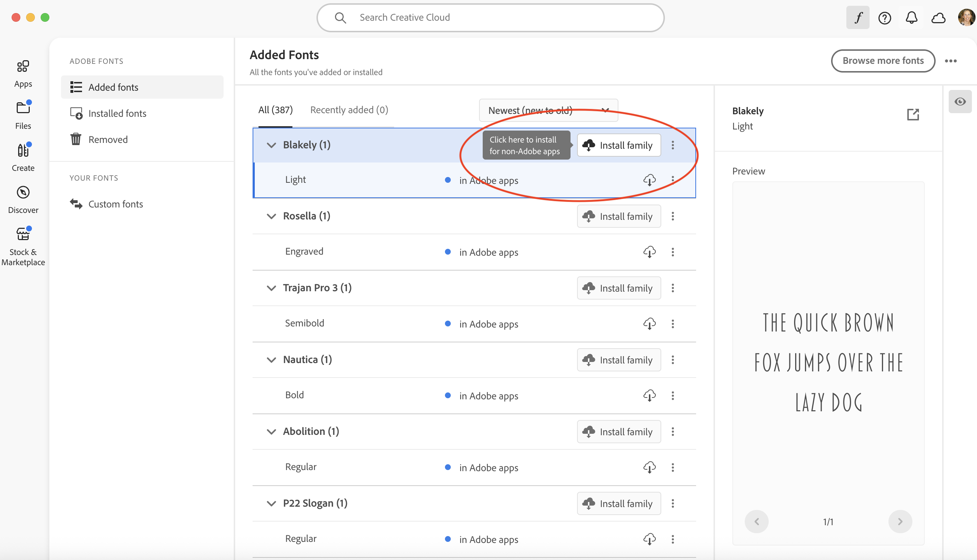
Task: Select Added fonts in the sidebar
Action: 142,87
